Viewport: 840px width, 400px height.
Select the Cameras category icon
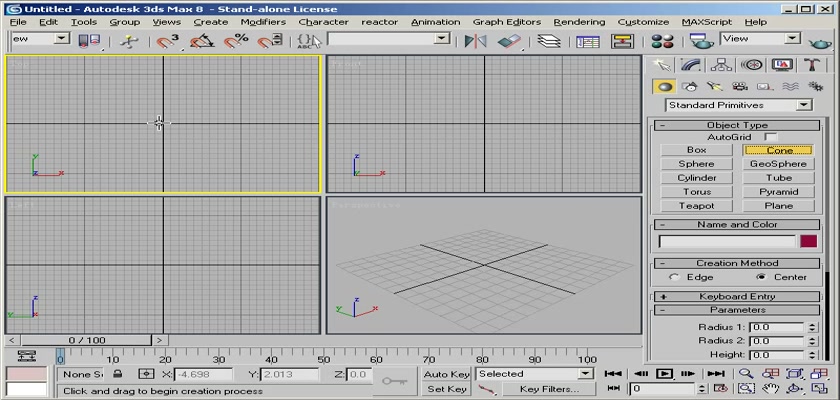pos(740,86)
